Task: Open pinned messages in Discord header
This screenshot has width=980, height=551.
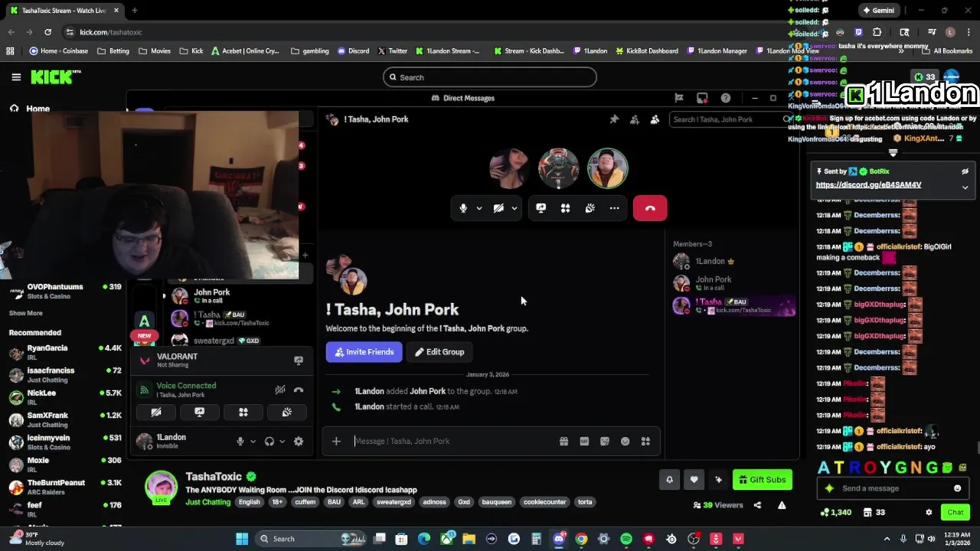Action: coord(614,119)
